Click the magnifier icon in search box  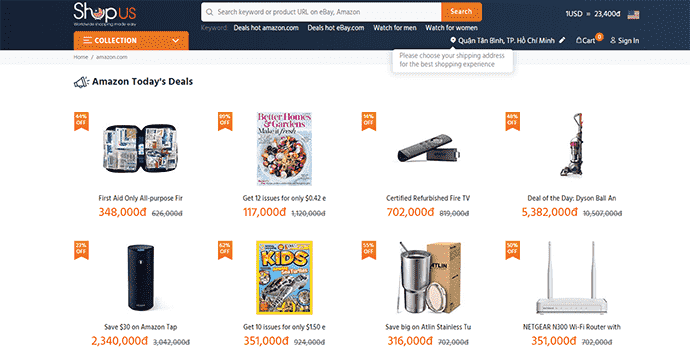pos(209,12)
